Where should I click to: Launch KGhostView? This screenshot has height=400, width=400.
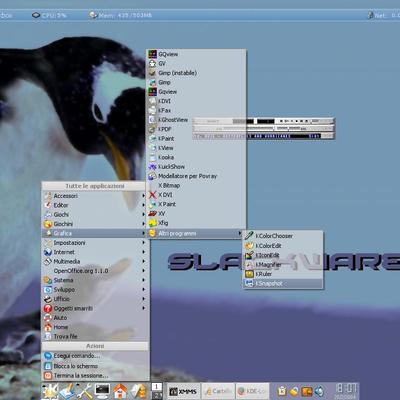tap(196, 120)
